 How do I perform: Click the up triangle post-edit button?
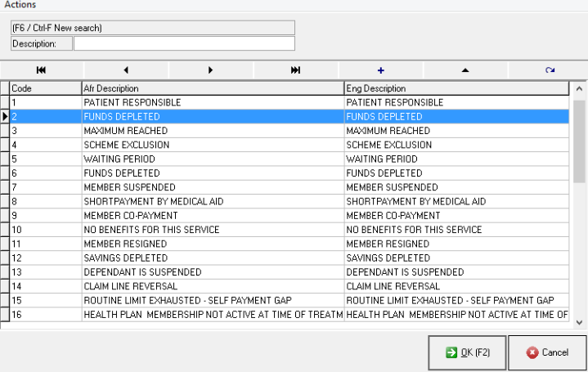[x=465, y=70]
